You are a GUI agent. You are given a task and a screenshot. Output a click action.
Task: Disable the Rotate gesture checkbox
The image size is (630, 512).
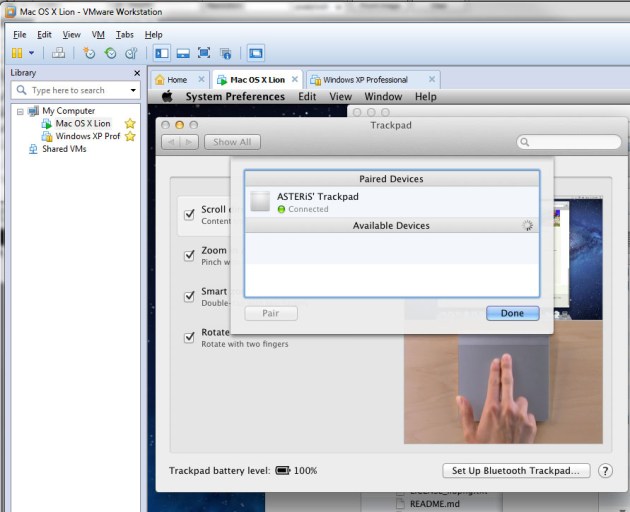click(x=189, y=337)
